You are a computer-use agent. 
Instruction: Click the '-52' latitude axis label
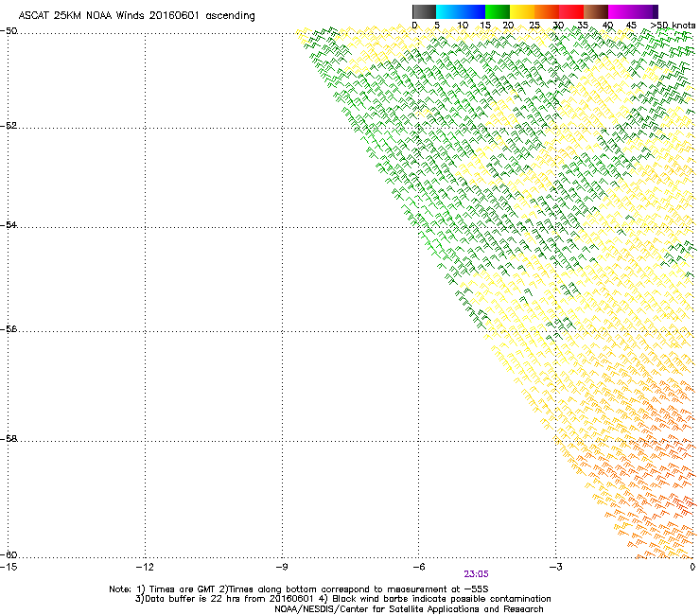(9, 126)
